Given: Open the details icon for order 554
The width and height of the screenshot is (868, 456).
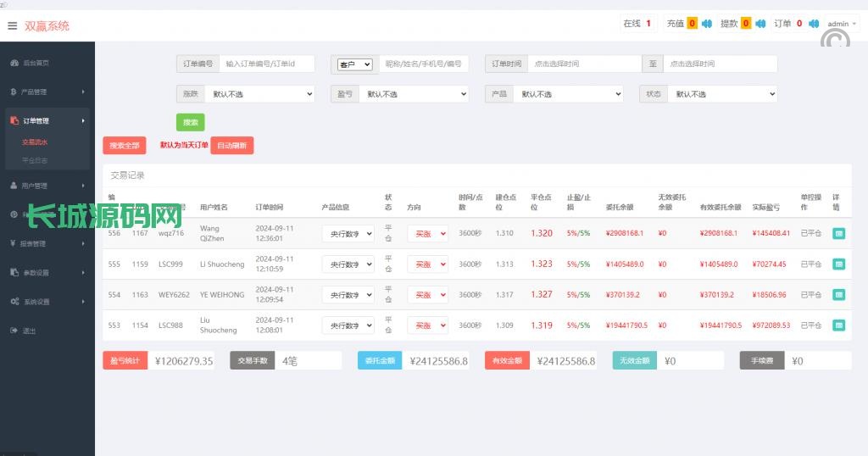Looking at the screenshot, I should [x=838, y=295].
